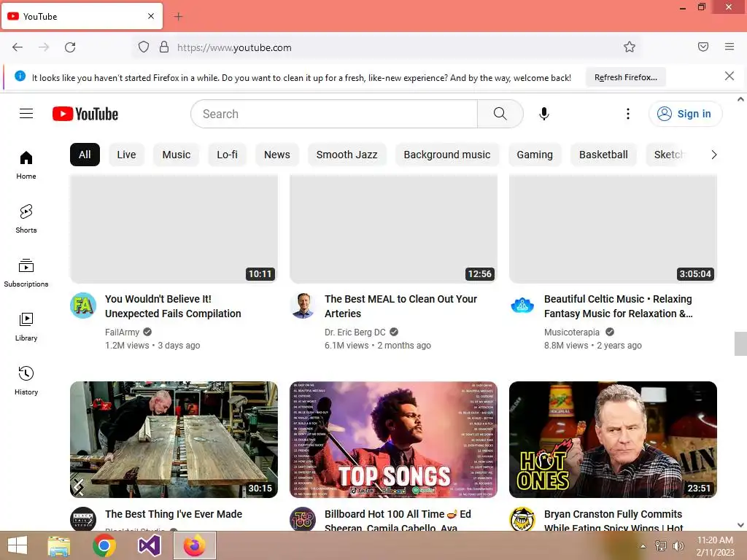This screenshot has width=747, height=560.
Task: Open Billboard Hot 100 All Time title
Action: point(398,521)
